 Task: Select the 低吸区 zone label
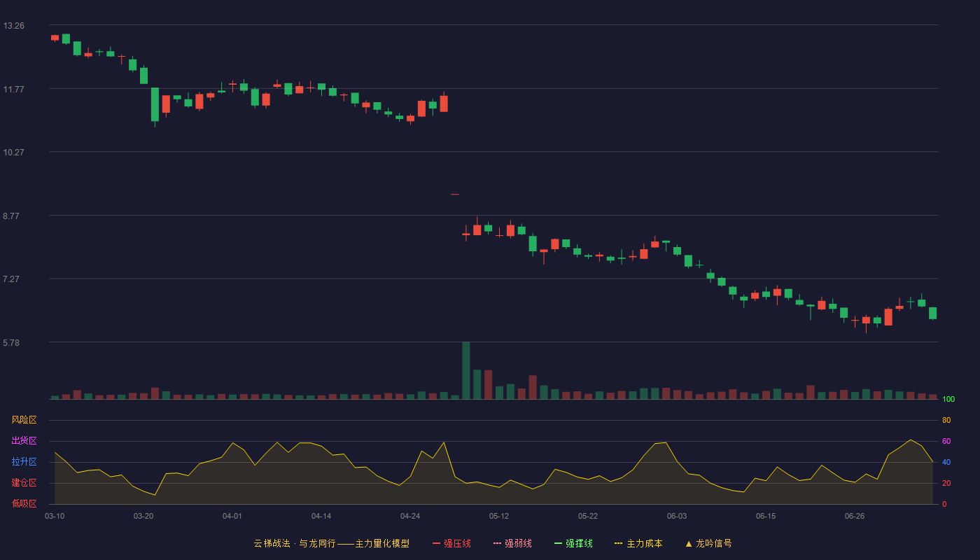tap(24, 503)
